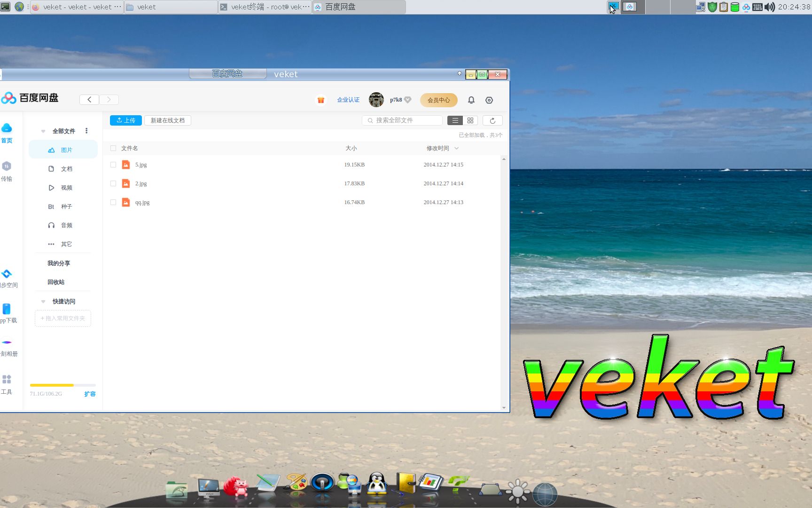Go to 首页 home in left rail
This screenshot has width=812, height=508.
[7, 134]
